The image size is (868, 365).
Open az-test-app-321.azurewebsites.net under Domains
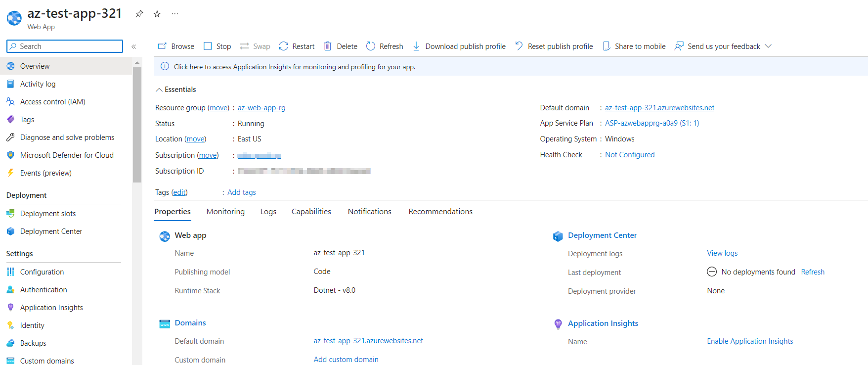(368, 341)
